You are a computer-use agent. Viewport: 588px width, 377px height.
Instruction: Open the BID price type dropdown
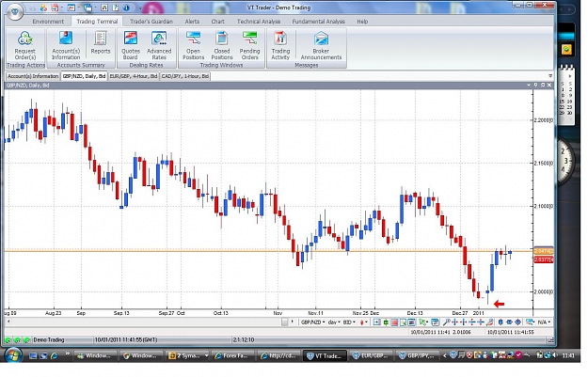point(349,322)
